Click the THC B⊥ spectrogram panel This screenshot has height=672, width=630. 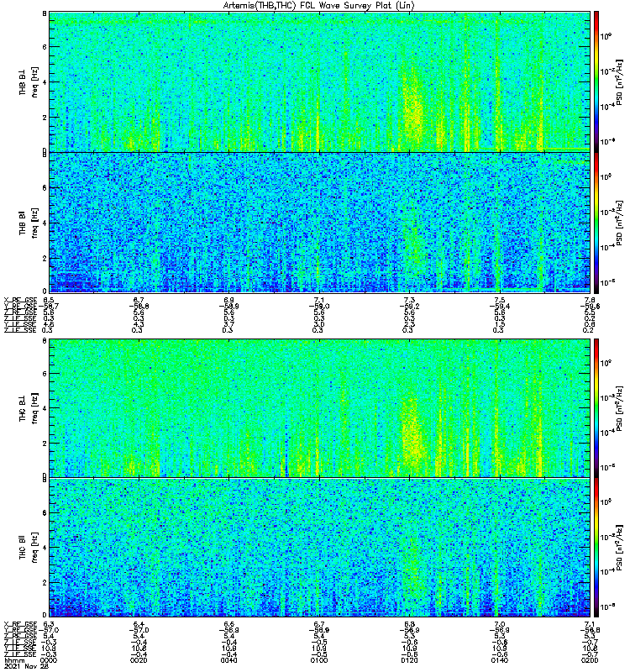pyautogui.click(x=320, y=408)
